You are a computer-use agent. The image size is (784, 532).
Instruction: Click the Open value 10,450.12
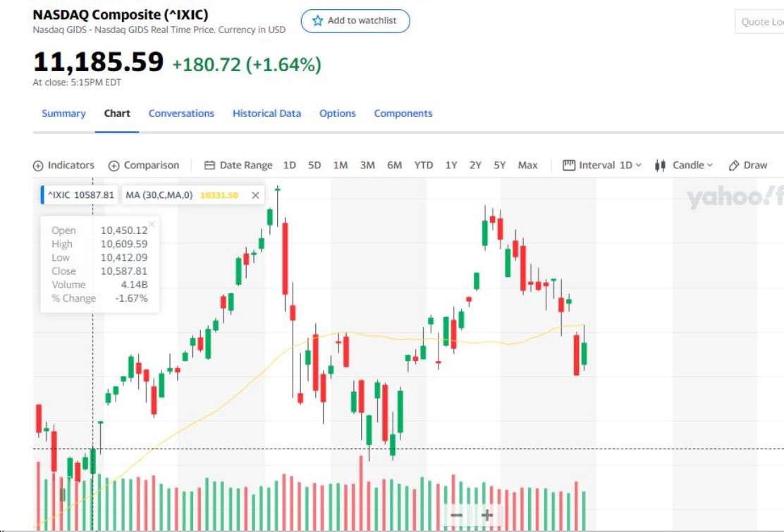click(x=124, y=230)
